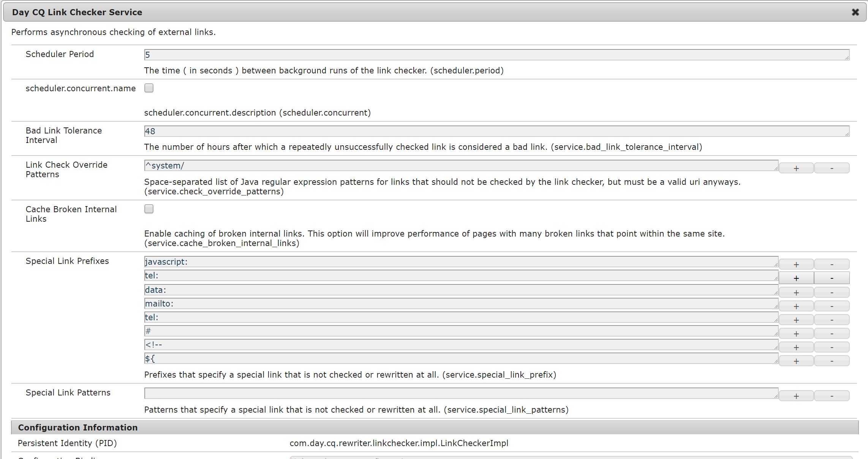
Task: Enable Cache Broken Internal Links checkbox
Action: (x=149, y=209)
